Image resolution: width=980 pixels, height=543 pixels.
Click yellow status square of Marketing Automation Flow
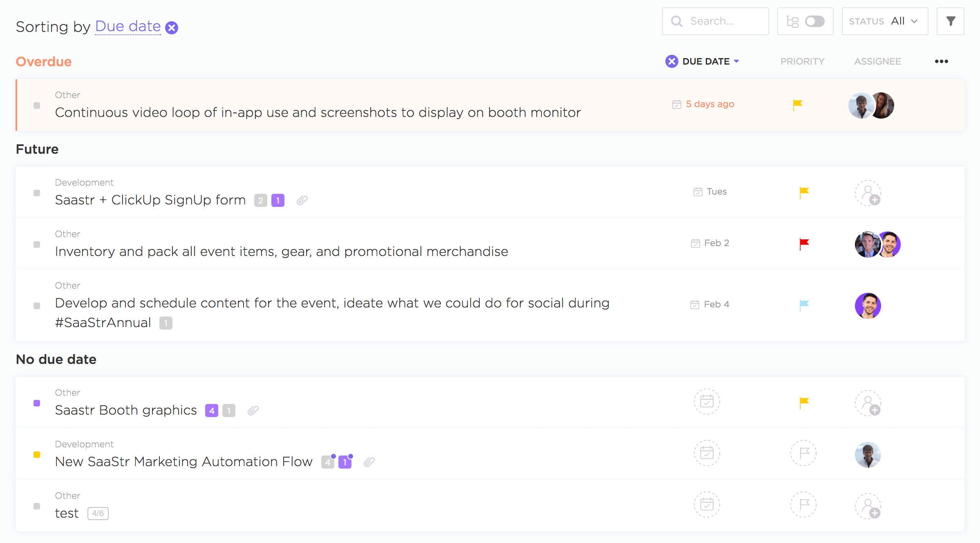37,455
